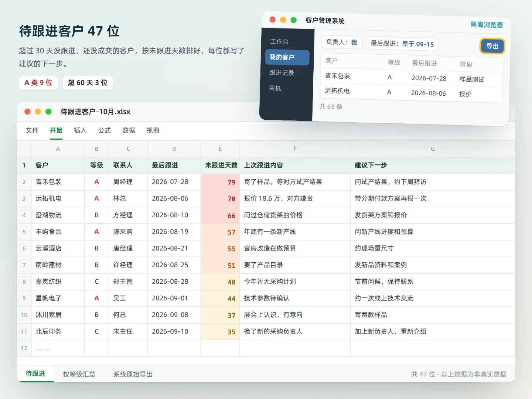532x399 pixels.
Task: Click the cell 今年暂无采购计划
Action: pyautogui.click(x=295, y=282)
